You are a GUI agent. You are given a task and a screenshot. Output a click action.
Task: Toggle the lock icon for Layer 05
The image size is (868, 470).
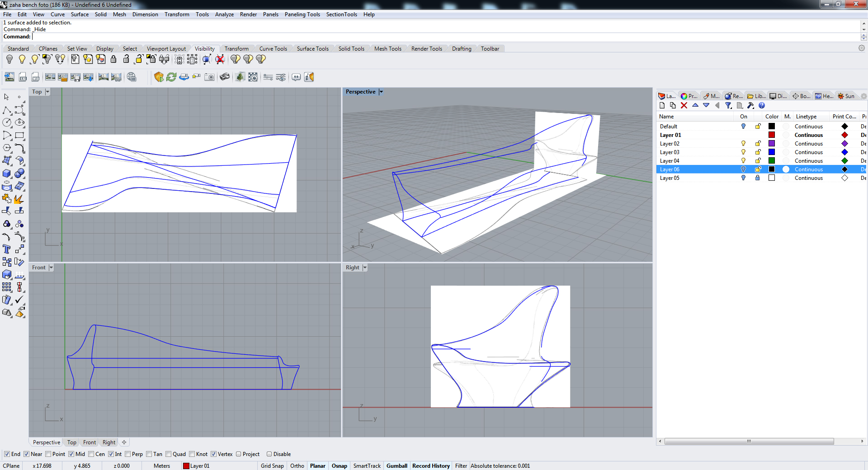758,178
